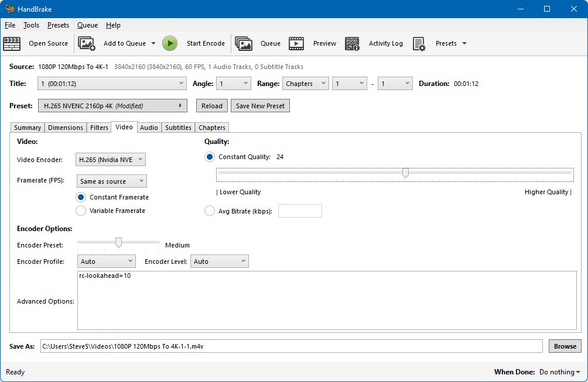This screenshot has height=382, width=588.
Task: Maximize the HandBrake window
Action: tap(547, 9)
